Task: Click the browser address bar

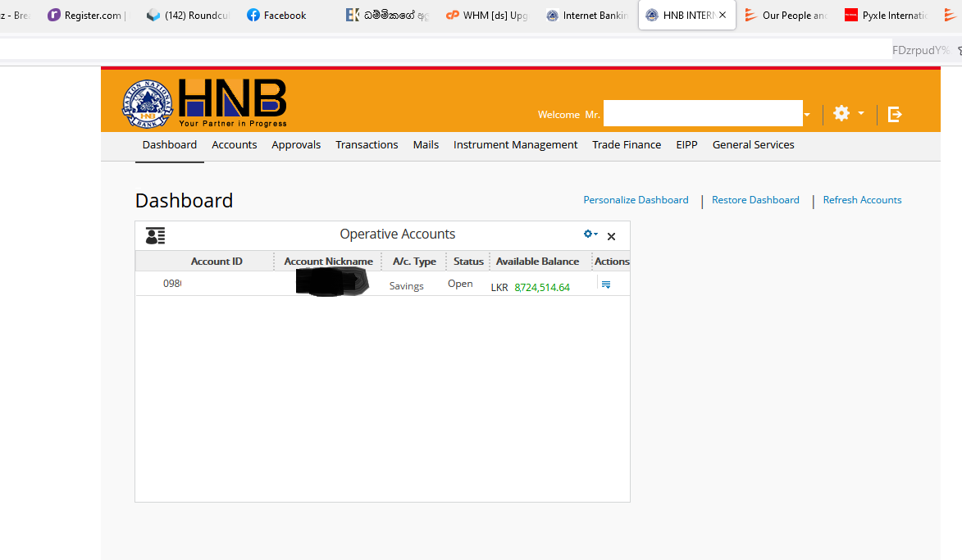Action: coord(446,50)
